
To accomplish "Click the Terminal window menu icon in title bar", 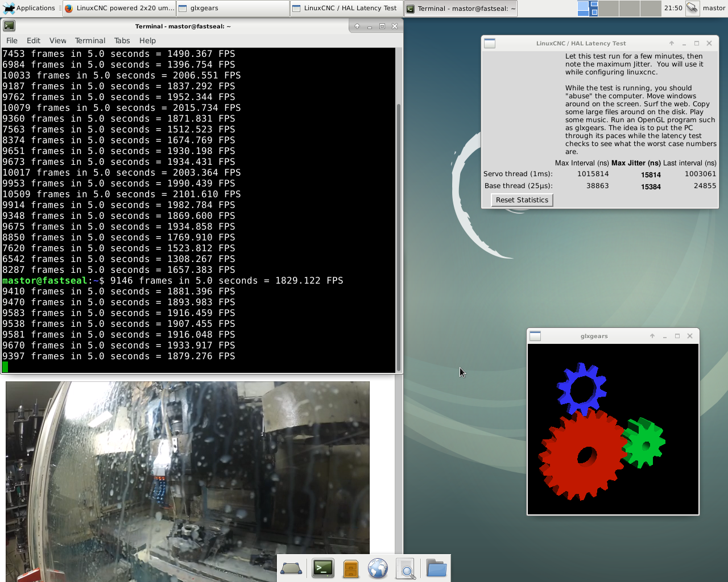I will [9, 26].
